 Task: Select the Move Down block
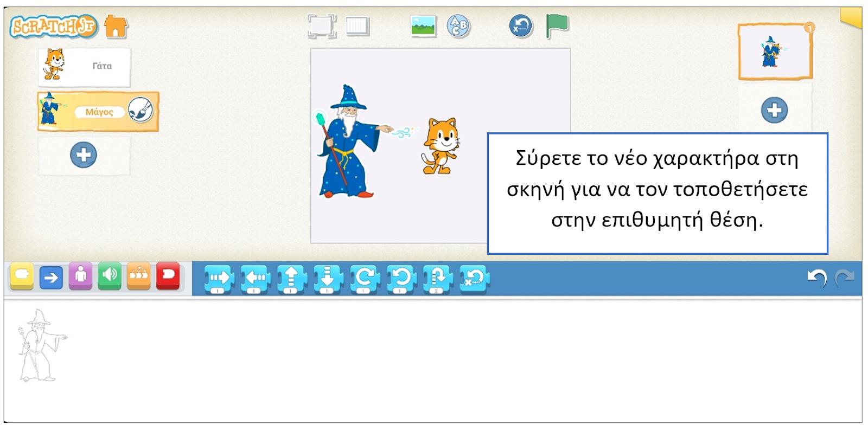coord(328,279)
